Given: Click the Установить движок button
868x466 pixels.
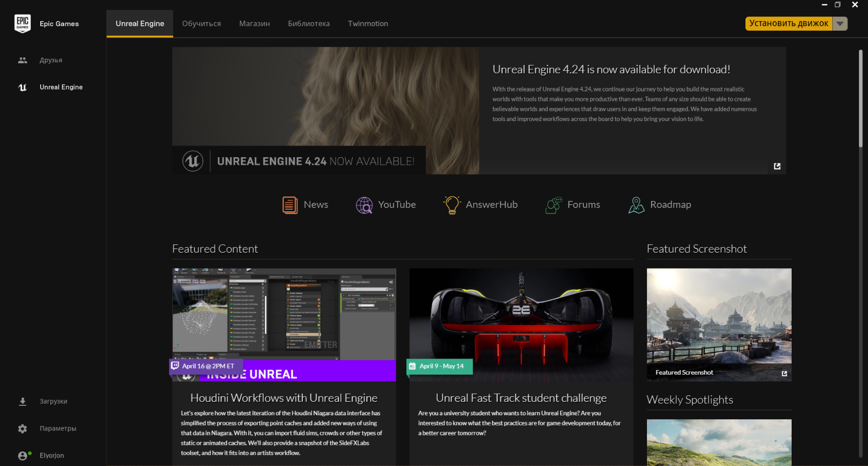Looking at the screenshot, I should click(x=789, y=24).
